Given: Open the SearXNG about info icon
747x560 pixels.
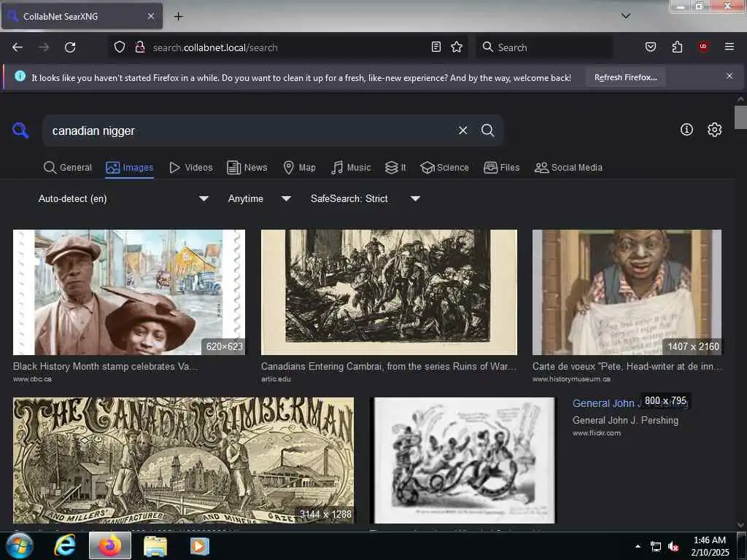Looking at the screenshot, I should (x=686, y=130).
